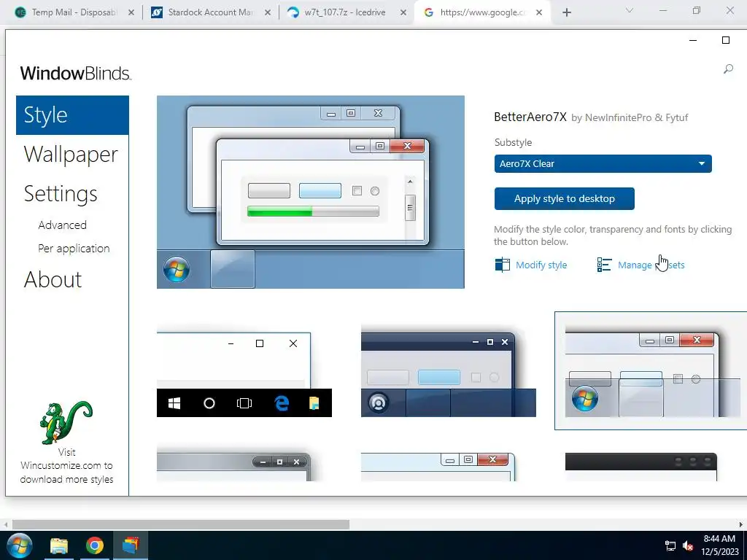Viewport: 747px width, 560px height.
Task: Open the Style section in sidebar
Action: 72,115
